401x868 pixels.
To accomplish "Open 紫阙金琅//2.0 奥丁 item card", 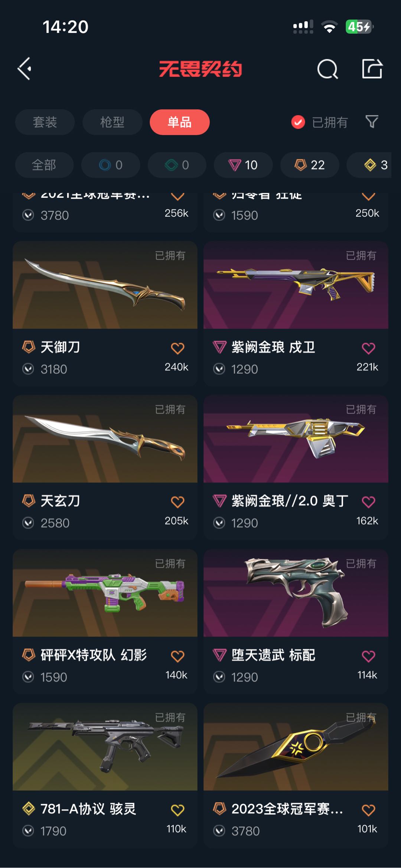I will point(296,468).
